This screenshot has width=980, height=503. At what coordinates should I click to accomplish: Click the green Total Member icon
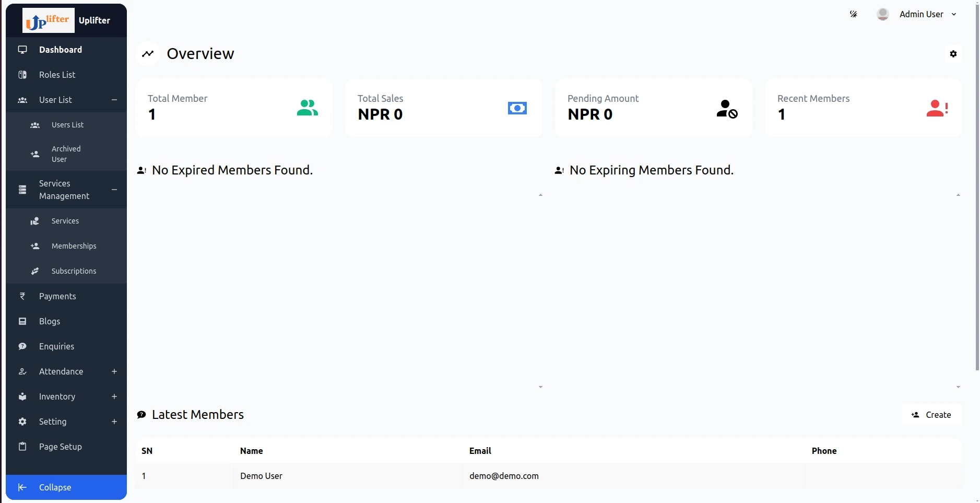click(x=307, y=108)
